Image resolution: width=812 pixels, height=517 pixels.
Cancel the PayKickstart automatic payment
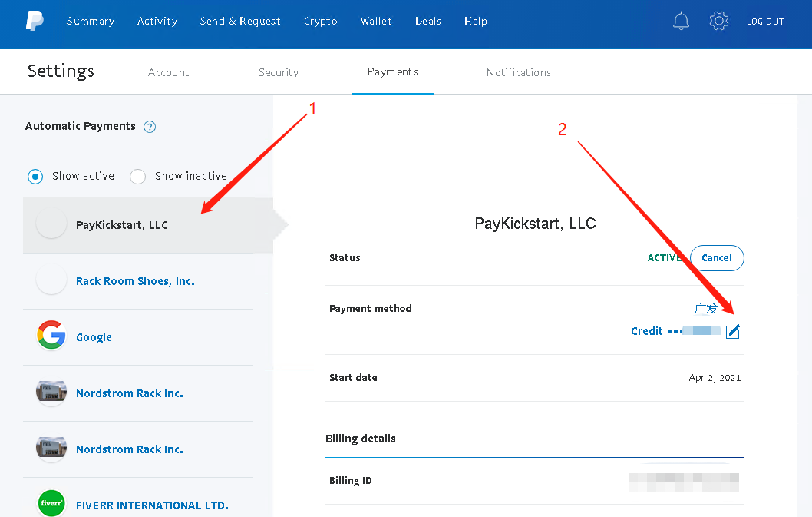(717, 257)
